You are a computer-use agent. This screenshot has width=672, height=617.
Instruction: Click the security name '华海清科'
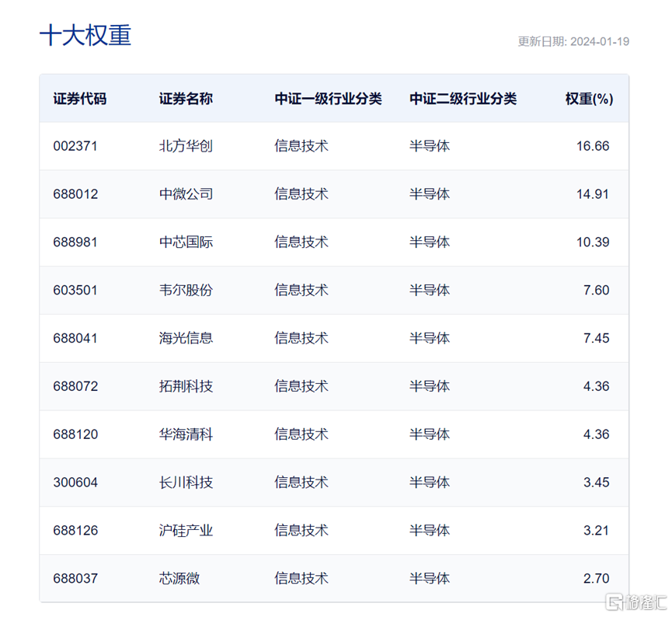186,434
